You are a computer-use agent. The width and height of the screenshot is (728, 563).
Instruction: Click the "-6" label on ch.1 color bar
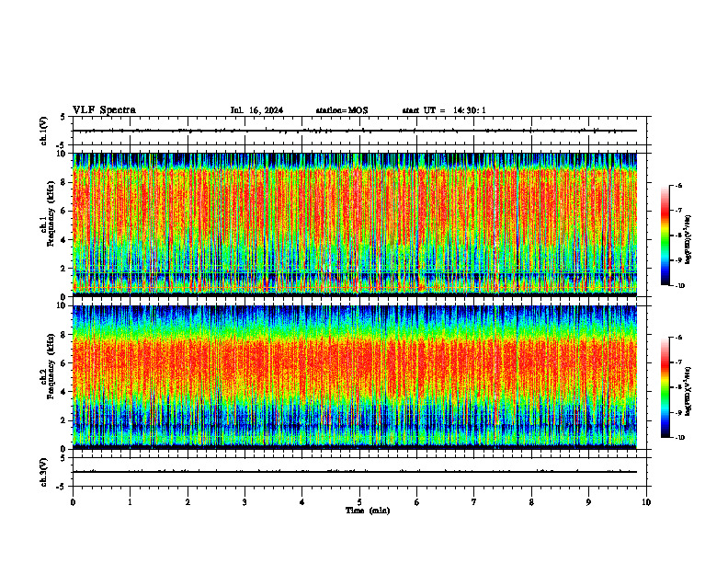(x=679, y=185)
